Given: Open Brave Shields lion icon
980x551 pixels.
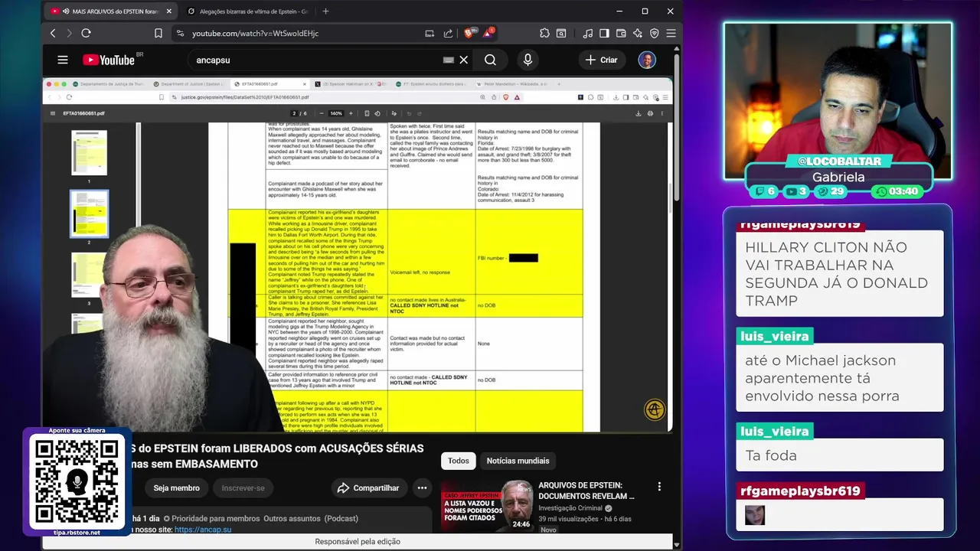Looking at the screenshot, I should pyautogui.click(x=469, y=33).
